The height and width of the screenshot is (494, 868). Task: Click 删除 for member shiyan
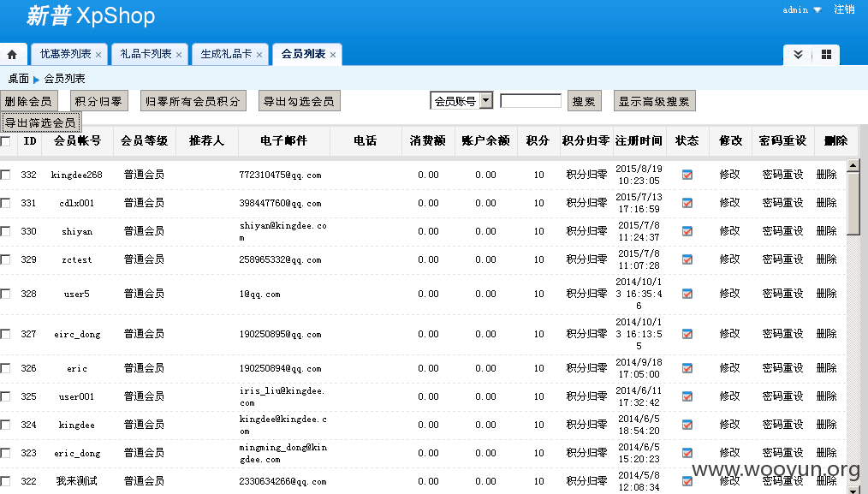826,231
